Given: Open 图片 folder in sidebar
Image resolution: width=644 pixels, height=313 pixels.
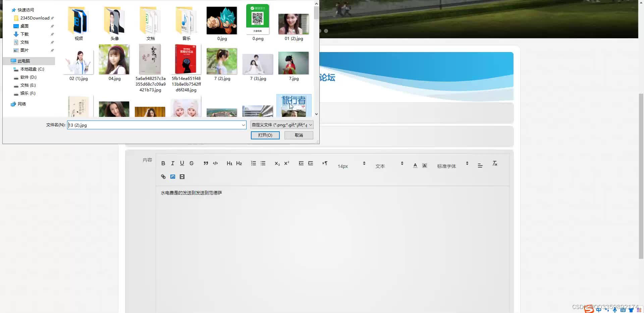Looking at the screenshot, I should pyautogui.click(x=24, y=50).
